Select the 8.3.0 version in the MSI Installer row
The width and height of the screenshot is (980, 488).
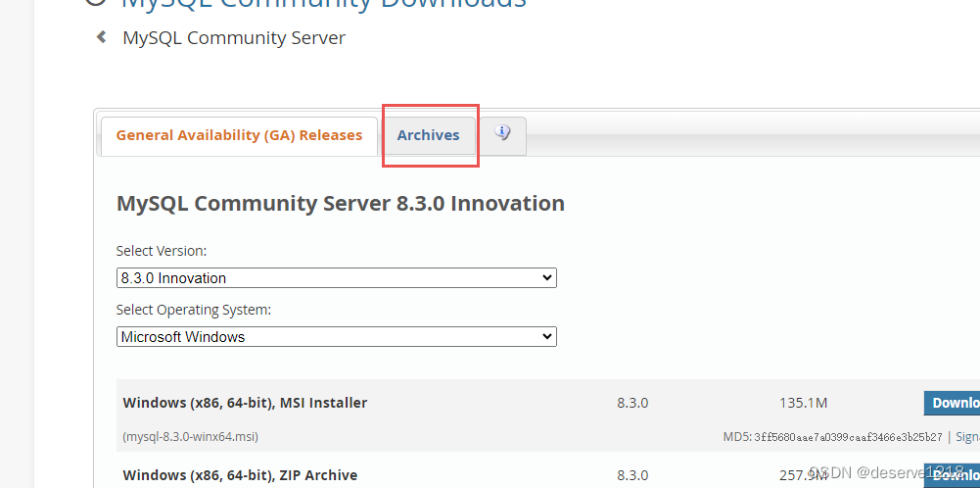click(632, 403)
